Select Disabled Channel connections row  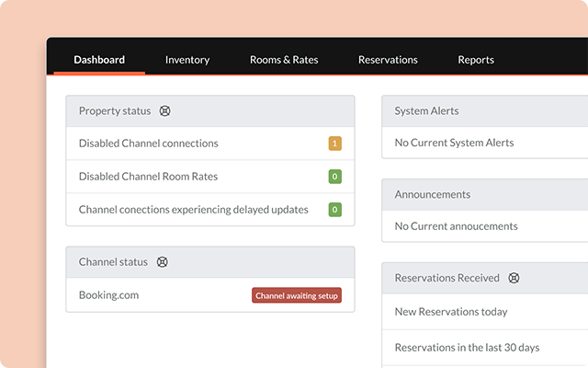pyautogui.click(x=149, y=144)
